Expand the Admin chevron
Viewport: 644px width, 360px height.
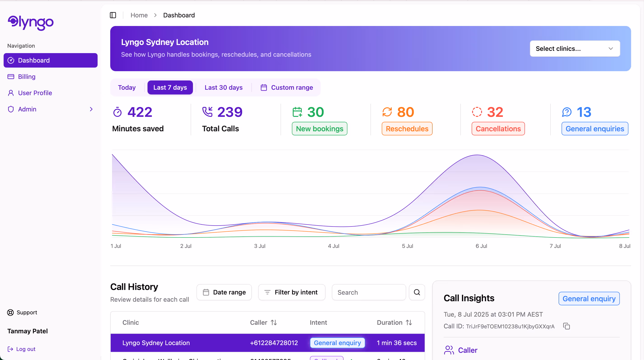91,109
